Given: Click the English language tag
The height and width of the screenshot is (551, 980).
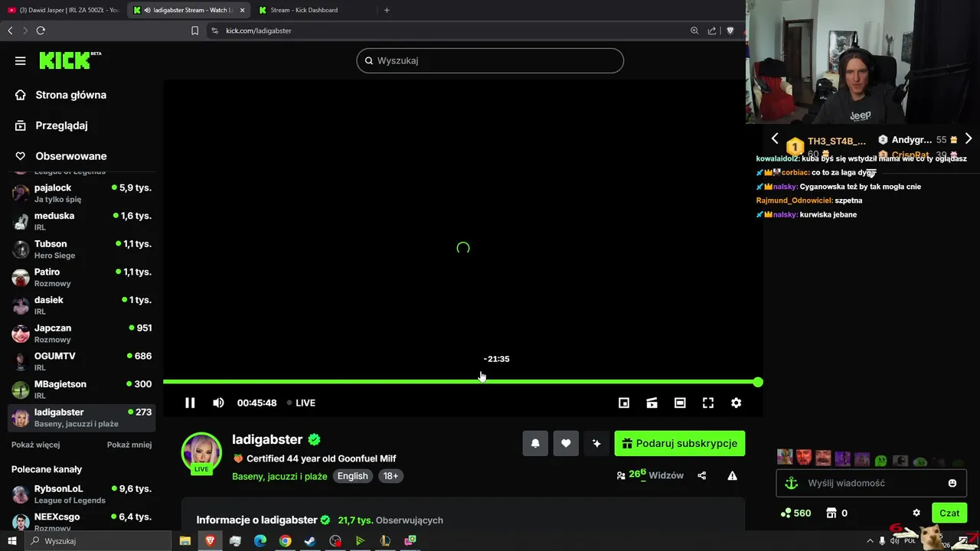Looking at the screenshot, I should pyautogui.click(x=353, y=476).
